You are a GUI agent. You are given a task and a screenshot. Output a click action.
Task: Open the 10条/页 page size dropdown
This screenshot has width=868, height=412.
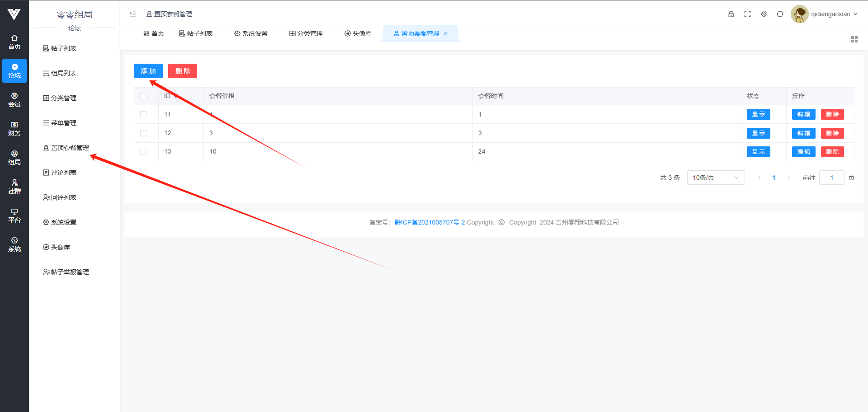pos(715,178)
